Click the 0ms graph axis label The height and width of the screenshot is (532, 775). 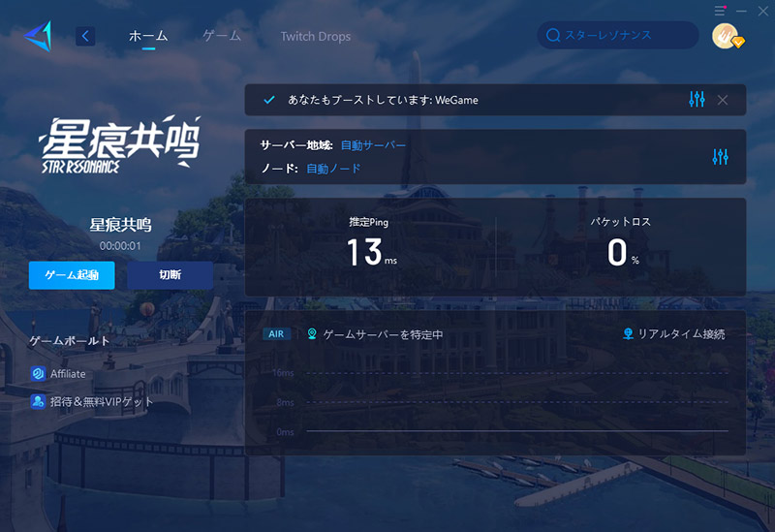pos(285,432)
